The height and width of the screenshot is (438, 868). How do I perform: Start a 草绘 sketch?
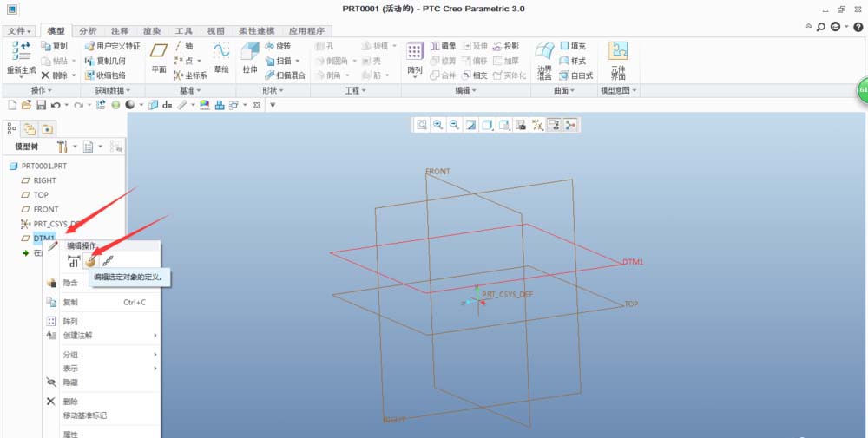tap(221, 58)
